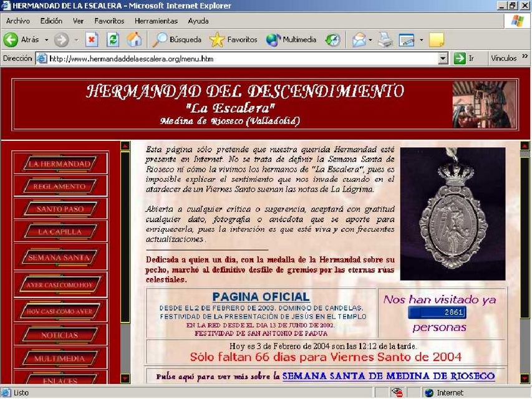Click the address bar URL field
Viewport: 532px width, 399px height.
(243, 59)
